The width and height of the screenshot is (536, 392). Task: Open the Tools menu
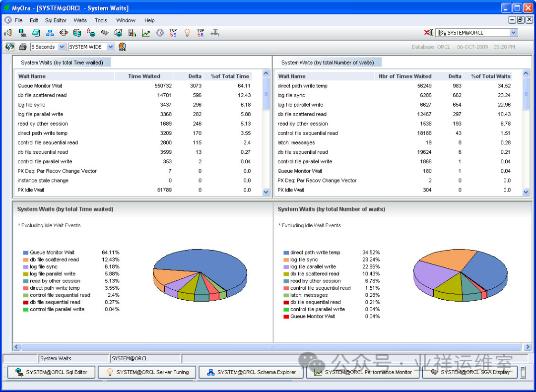101,20
